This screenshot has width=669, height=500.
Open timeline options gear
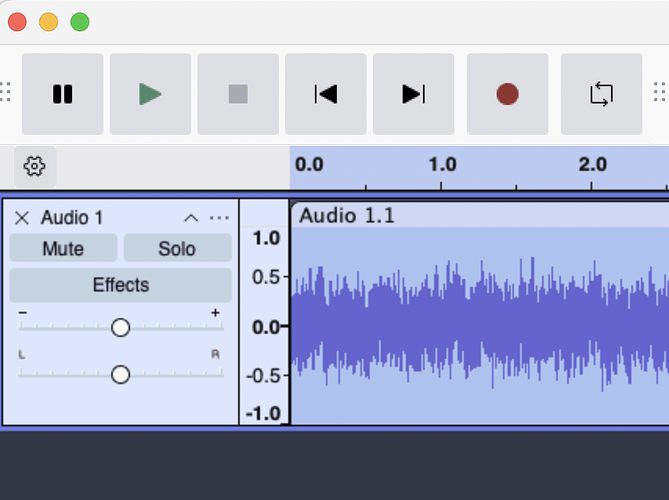(x=35, y=166)
